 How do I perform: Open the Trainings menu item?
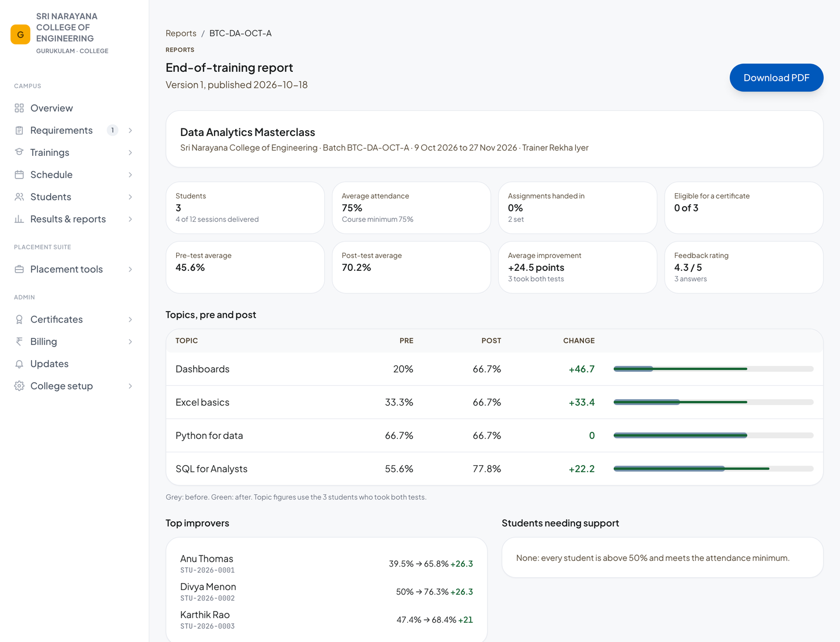coord(74,152)
